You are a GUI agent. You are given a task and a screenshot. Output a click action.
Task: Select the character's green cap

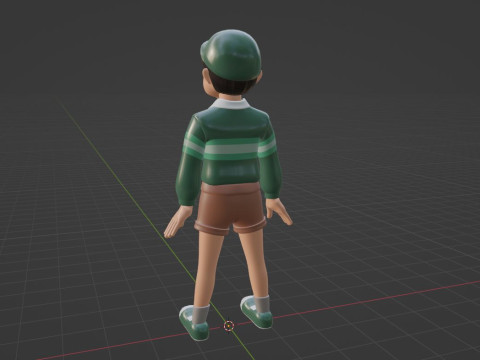tap(231, 54)
